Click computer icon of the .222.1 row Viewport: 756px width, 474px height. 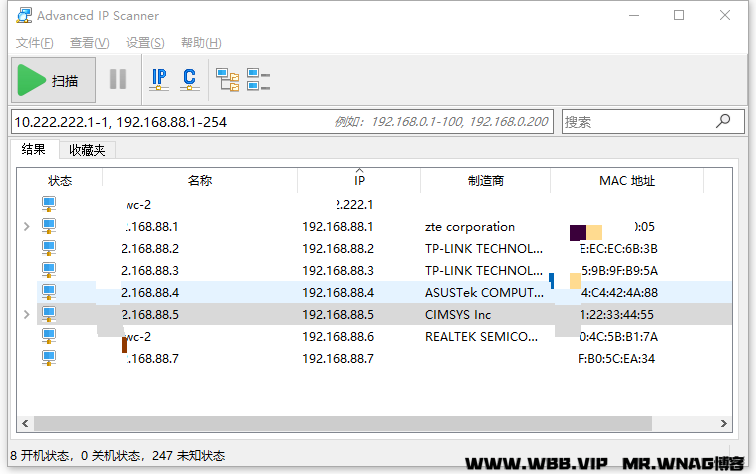(x=49, y=204)
